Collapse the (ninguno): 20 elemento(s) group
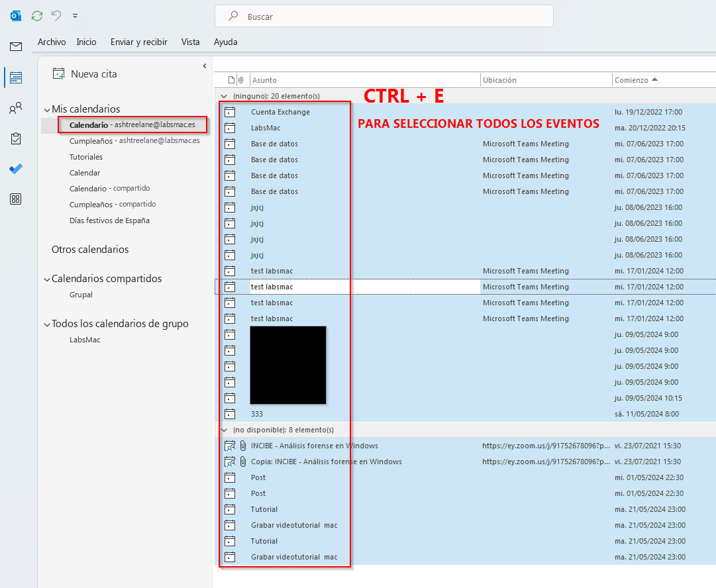 [224, 96]
